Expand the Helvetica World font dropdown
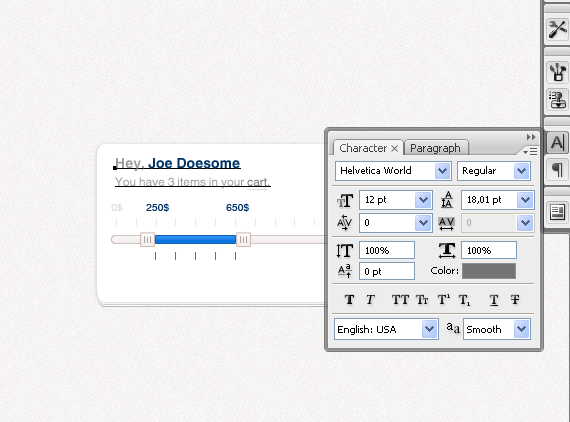 [x=442, y=171]
